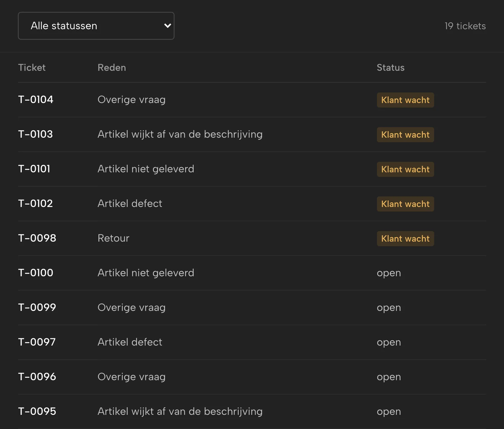
Task: Click Klant wacht badge for T-0102
Action: click(405, 204)
